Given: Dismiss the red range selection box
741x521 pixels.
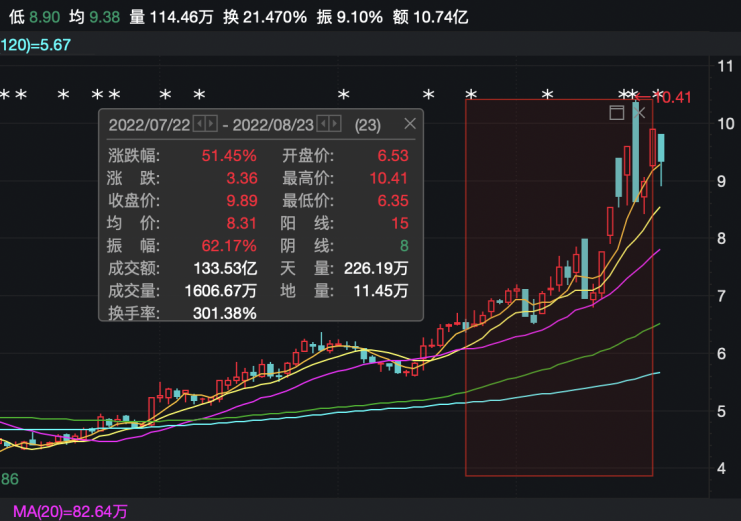Looking at the screenshot, I should pyautogui.click(x=640, y=113).
